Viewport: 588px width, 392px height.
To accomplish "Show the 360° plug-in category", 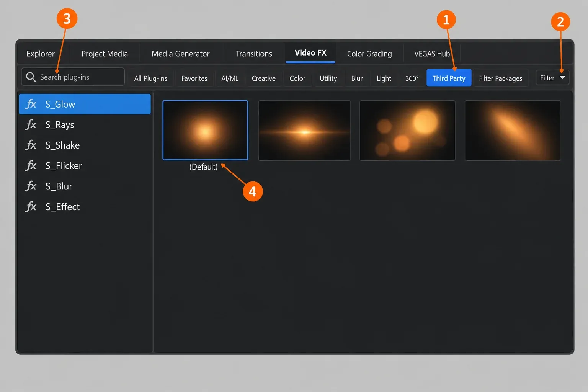I will (412, 78).
